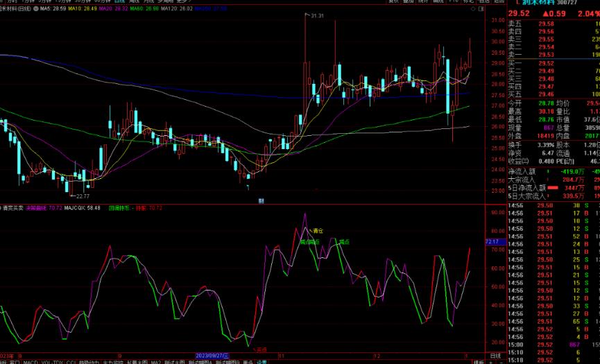The image size is (600, 364).
Task: Click the current price 29.52 in the quote panel
Action: (x=519, y=13)
